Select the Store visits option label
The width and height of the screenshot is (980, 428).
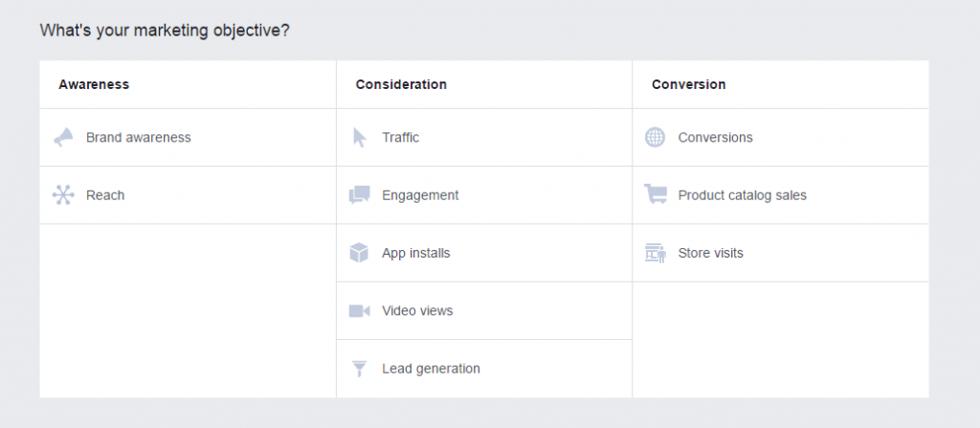point(711,253)
